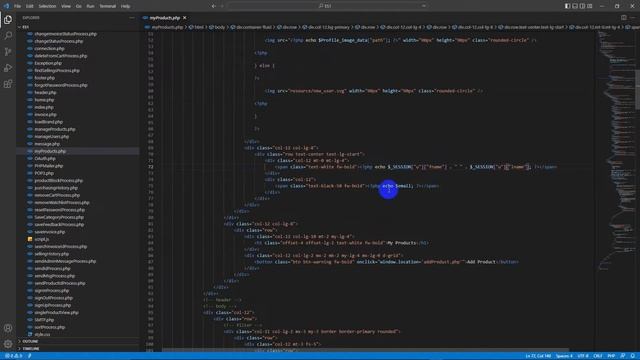Screen dimensions: 640x360
Task: Open the Help menu
Action: (125, 6)
